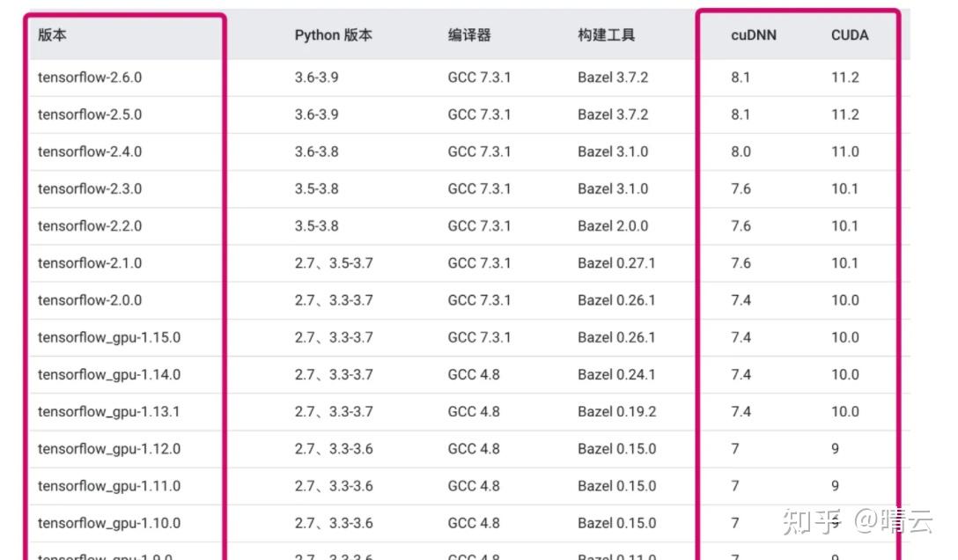958x560 pixels.
Task: Click the Bazel 0.19.2 cell
Action: 617,411
